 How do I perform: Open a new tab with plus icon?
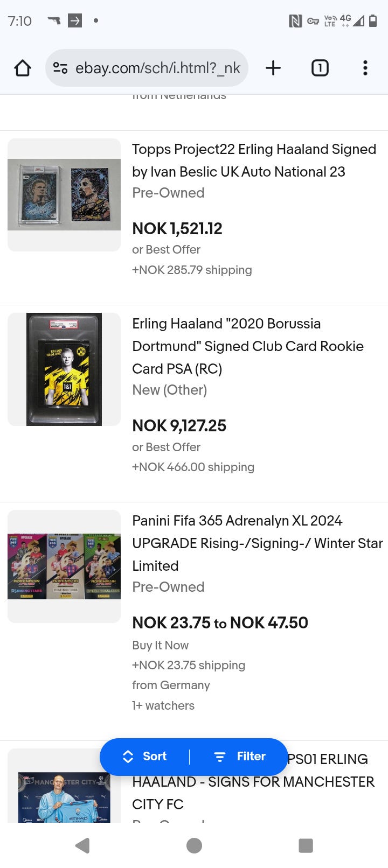pyautogui.click(x=273, y=68)
